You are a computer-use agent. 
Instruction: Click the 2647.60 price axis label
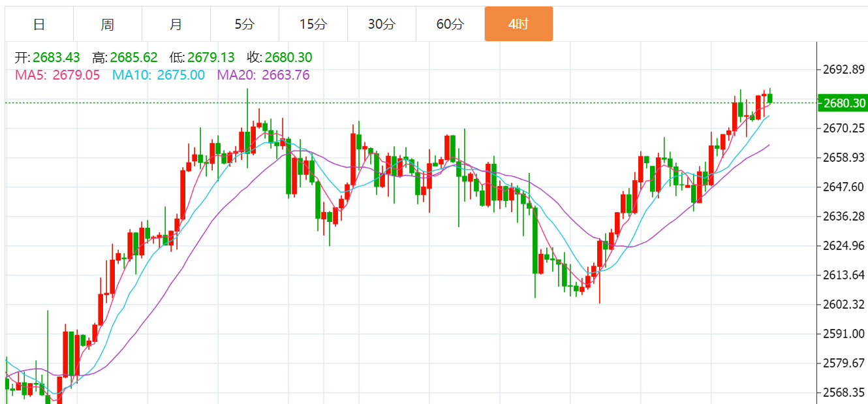844,187
